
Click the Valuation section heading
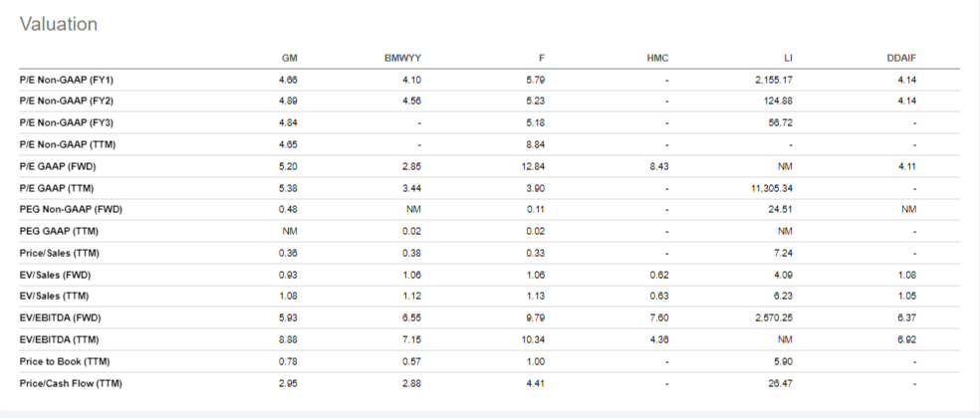coord(59,24)
